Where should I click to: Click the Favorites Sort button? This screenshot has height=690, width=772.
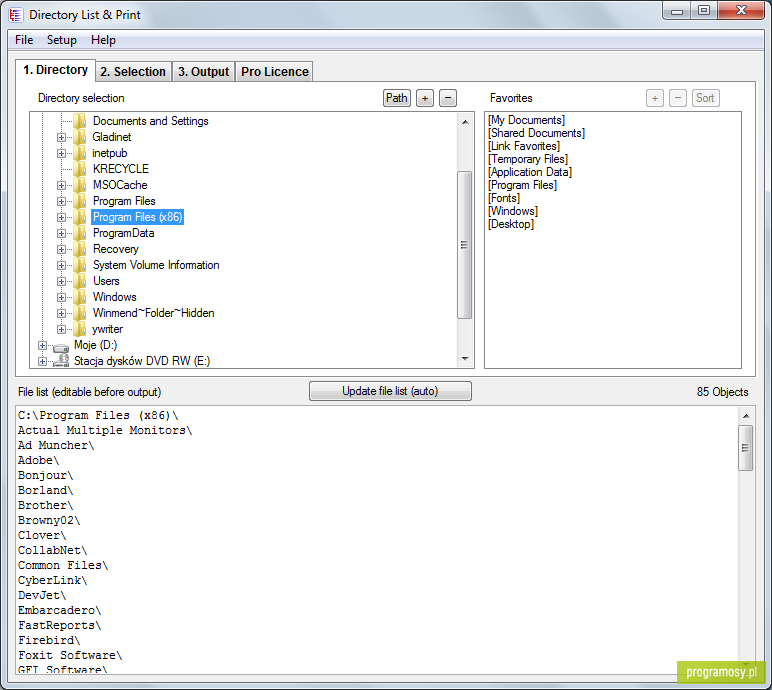(705, 98)
